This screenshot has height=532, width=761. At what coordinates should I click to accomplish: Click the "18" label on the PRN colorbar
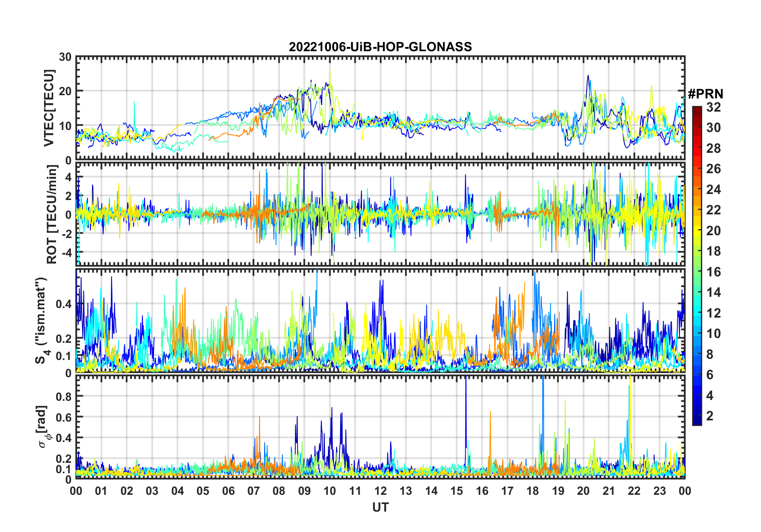point(713,251)
